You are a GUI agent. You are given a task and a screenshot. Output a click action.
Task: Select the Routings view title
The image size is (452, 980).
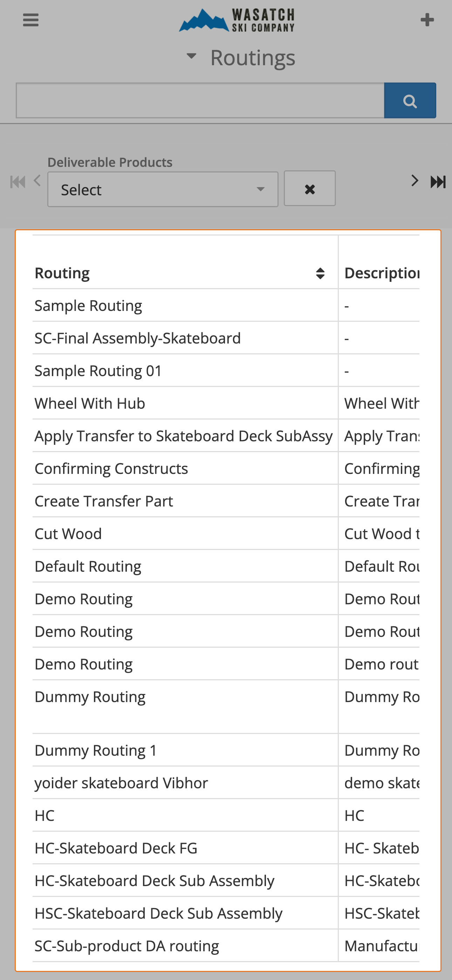point(252,57)
